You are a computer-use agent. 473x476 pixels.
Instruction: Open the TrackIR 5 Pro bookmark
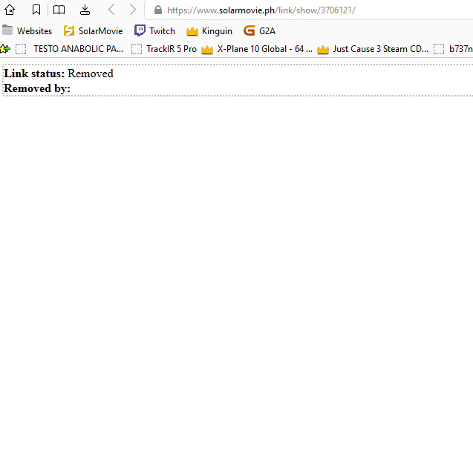164,49
